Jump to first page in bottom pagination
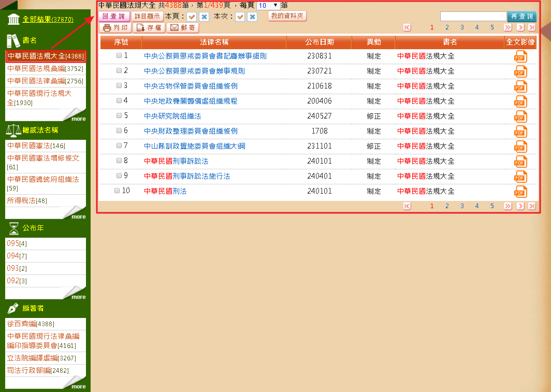The image size is (551, 392). (407, 206)
